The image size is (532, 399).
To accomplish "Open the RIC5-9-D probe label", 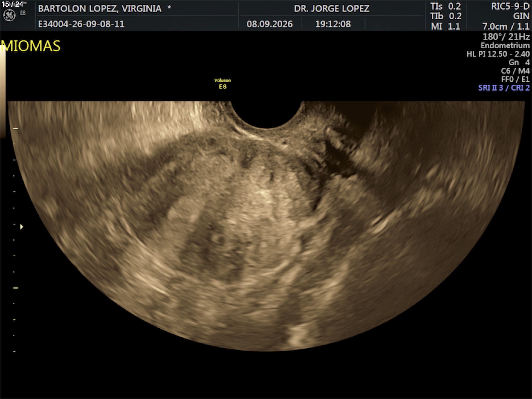I will click(x=510, y=7).
